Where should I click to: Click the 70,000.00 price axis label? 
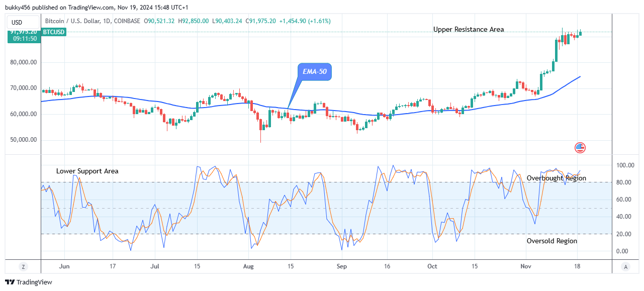click(x=24, y=88)
